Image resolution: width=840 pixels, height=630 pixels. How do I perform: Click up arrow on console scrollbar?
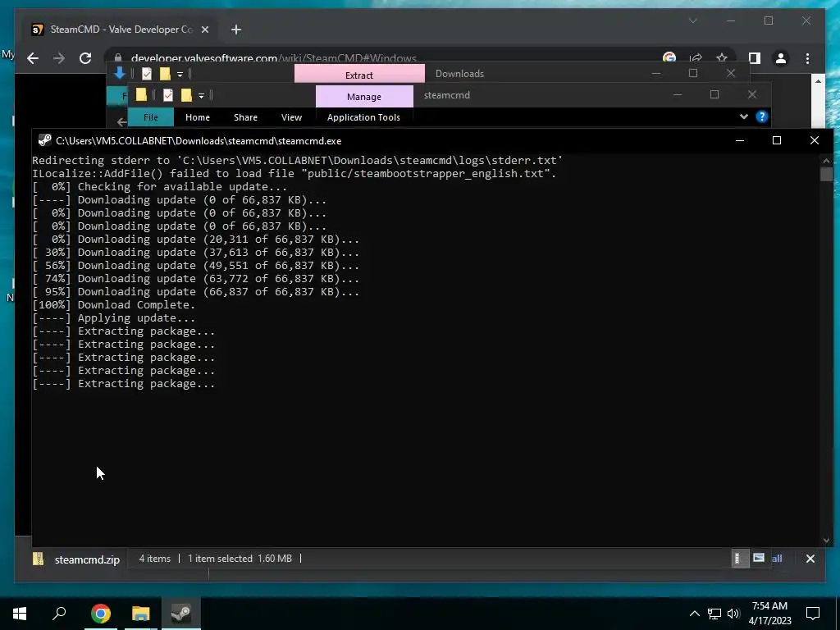tap(826, 160)
